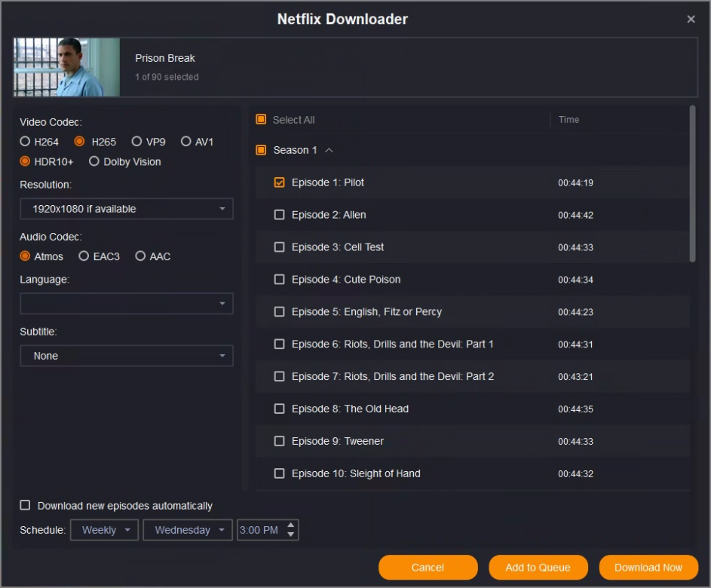Switch to Dolby Vision
This screenshot has width=711, height=588.
[x=94, y=161]
